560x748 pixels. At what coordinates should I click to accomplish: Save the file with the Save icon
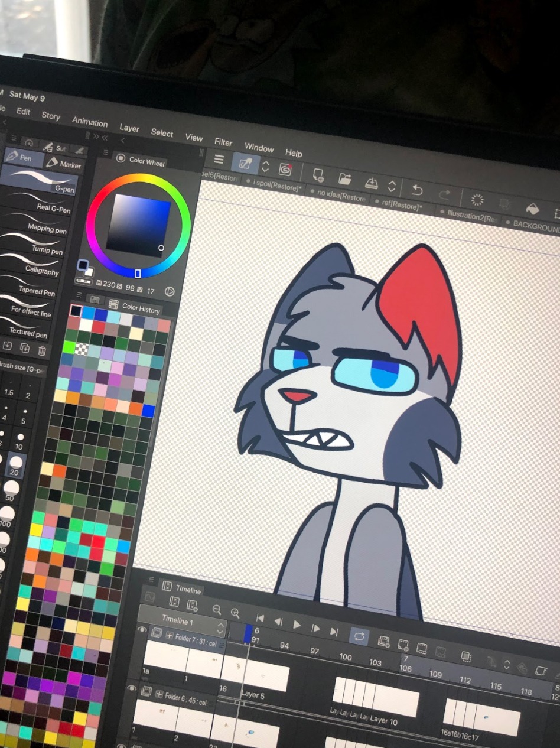coord(372,183)
